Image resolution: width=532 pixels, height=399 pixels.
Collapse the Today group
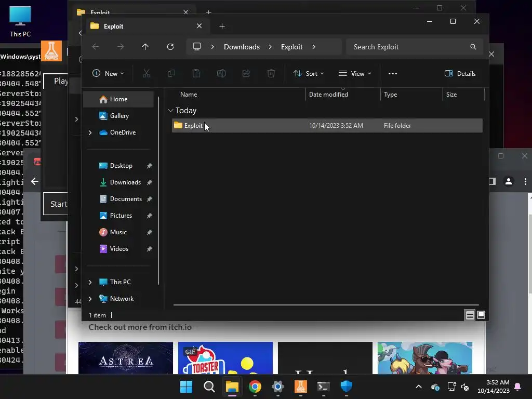(x=170, y=111)
